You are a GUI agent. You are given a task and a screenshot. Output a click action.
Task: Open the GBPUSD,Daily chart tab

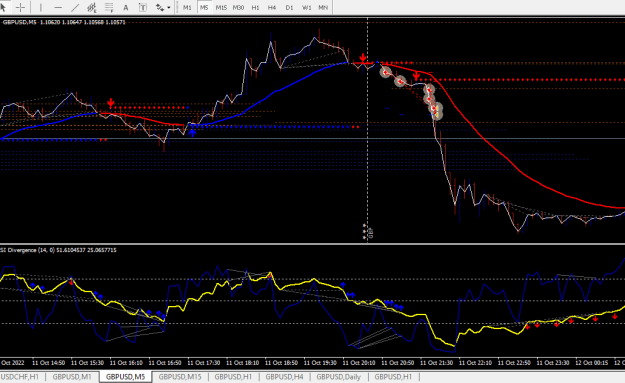338,377
